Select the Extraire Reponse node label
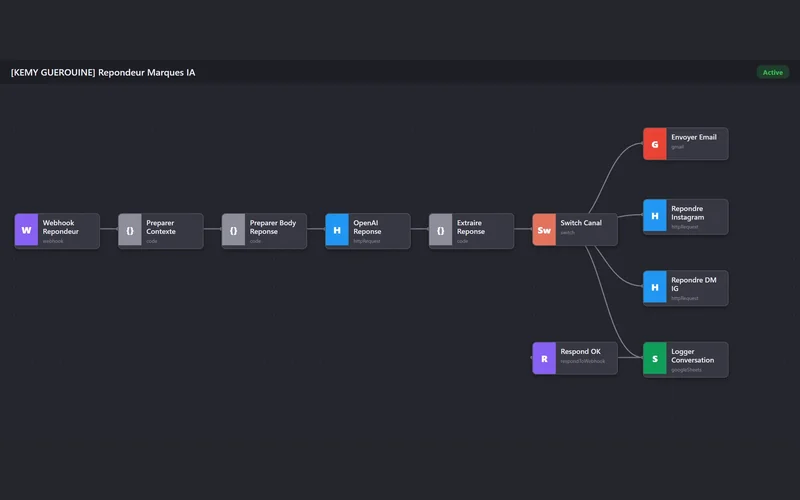This screenshot has width=800, height=500. (471, 227)
